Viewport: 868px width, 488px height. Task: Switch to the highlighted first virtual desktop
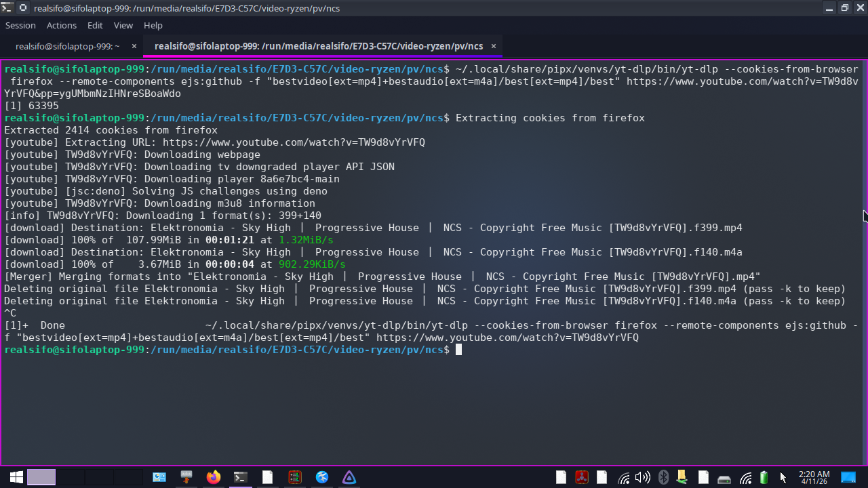point(41,477)
